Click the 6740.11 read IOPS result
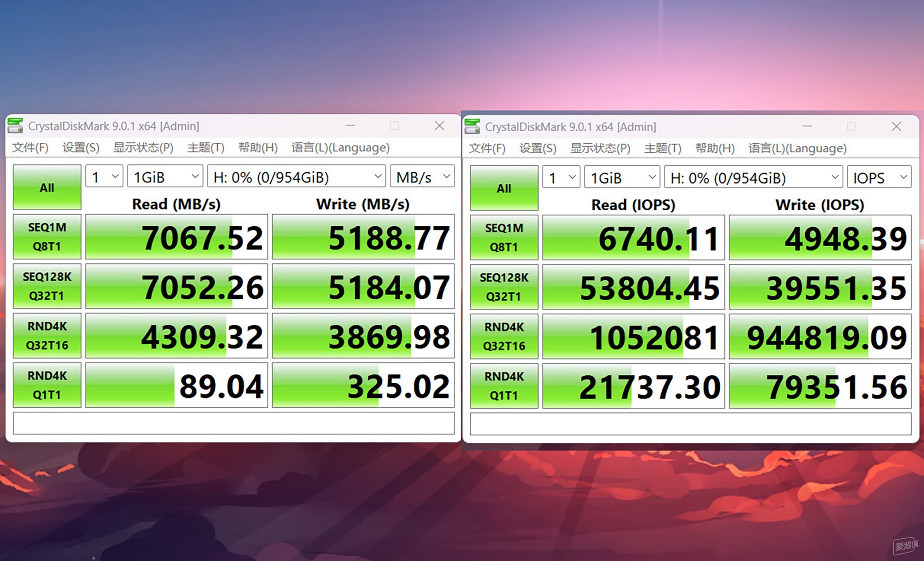The image size is (924, 561). [x=633, y=238]
